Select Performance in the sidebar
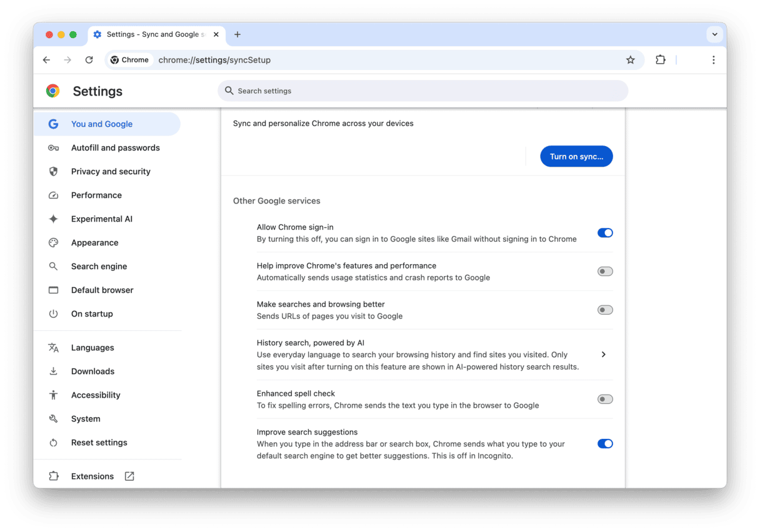760x532 pixels. pos(96,195)
